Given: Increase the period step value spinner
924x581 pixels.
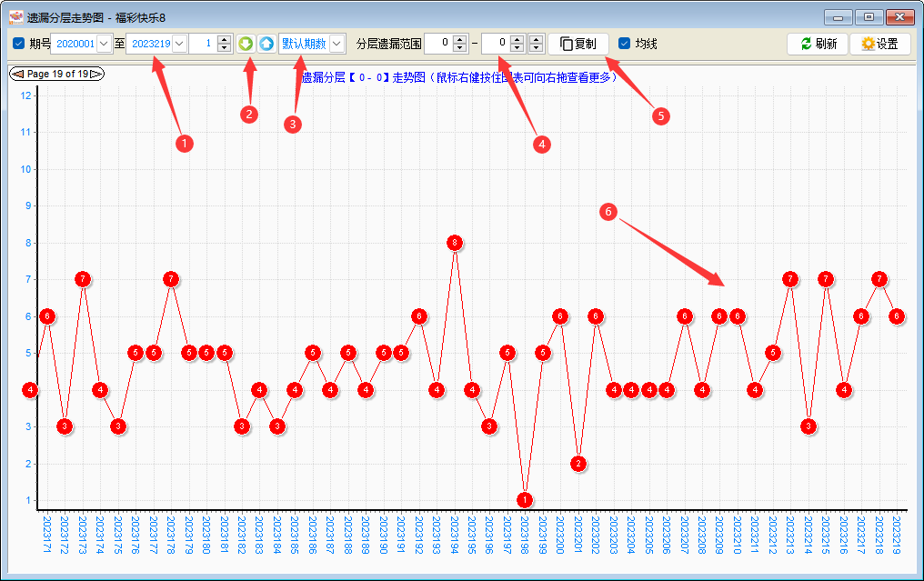Looking at the screenshot, I should (x=224, y=39).
